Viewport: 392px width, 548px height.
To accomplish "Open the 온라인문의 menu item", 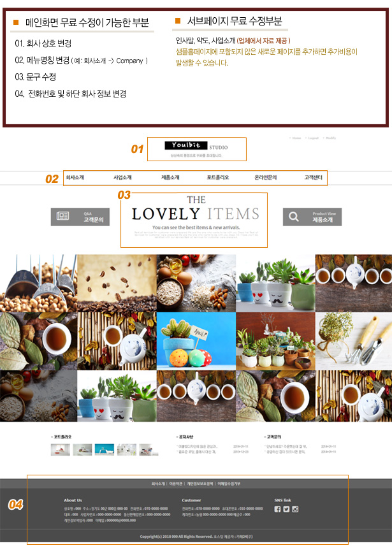I will (x=266, y=178).
